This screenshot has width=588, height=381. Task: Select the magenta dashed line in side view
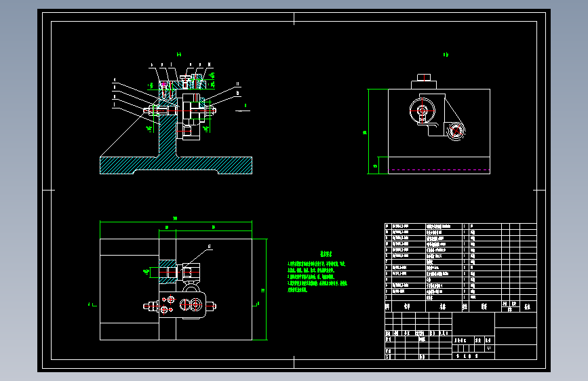tap(439, 170)
